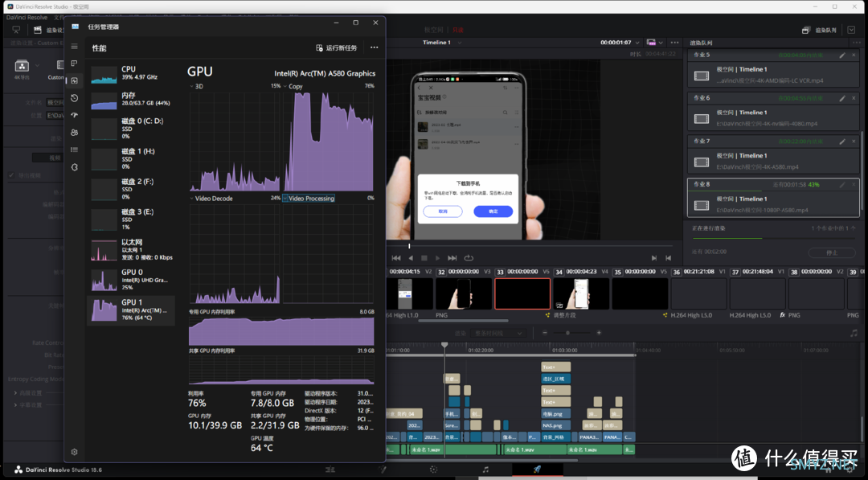Viewport: 868px width, 480px height.
Task: Select CPU in performance list
Action: (x=131, y=74)
